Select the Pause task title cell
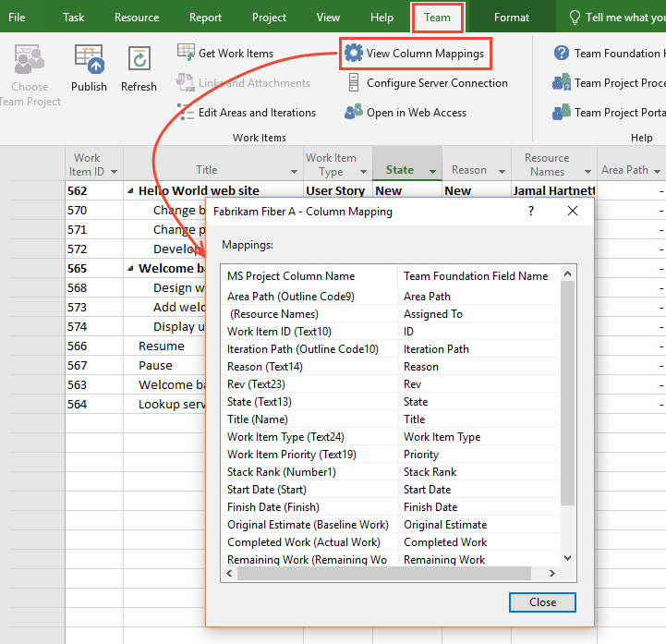The image size is (666, 644). pos(164,365)
